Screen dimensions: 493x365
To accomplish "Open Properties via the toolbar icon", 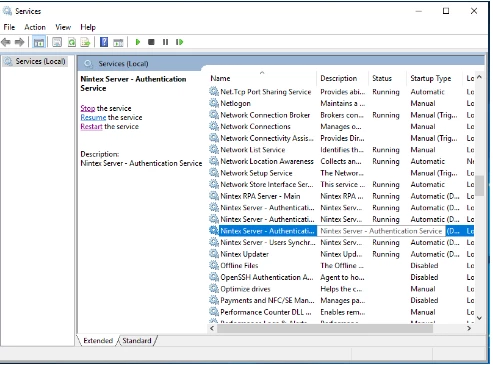I will point(57,42).
